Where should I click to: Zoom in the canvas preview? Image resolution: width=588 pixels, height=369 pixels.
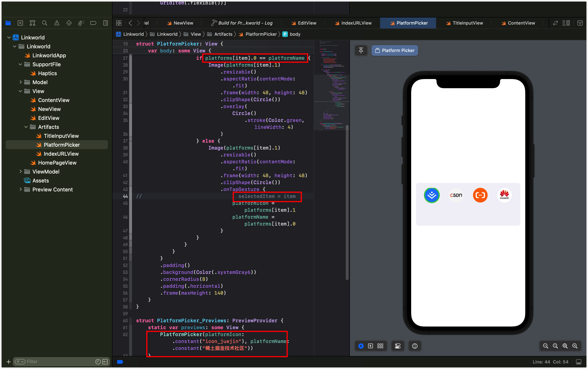(x=575, y=346)
